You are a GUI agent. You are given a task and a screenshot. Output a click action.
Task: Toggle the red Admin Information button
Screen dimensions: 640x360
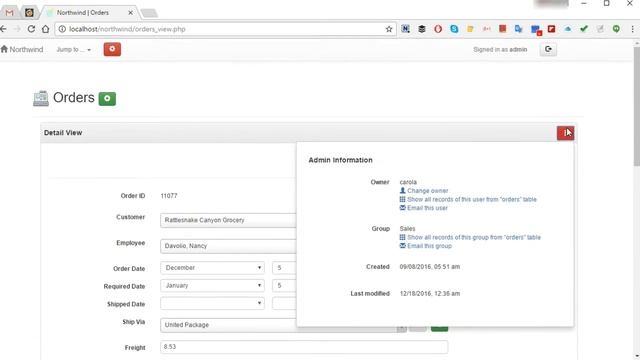565,133
